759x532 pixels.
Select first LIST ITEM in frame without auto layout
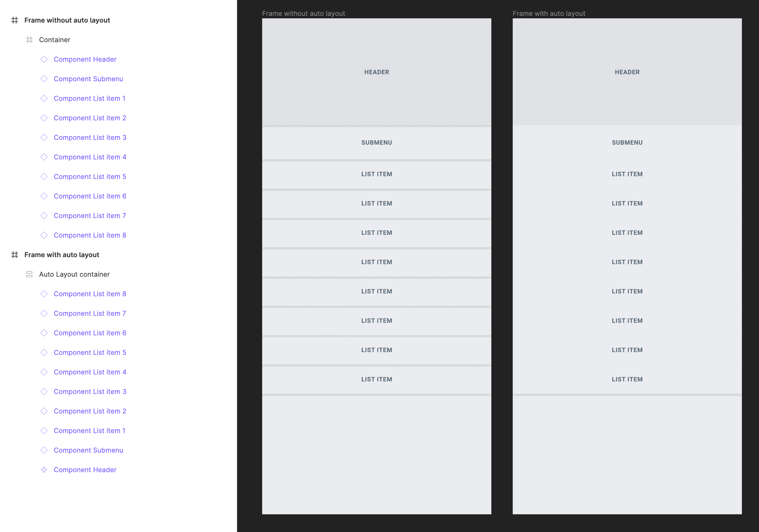377,174
